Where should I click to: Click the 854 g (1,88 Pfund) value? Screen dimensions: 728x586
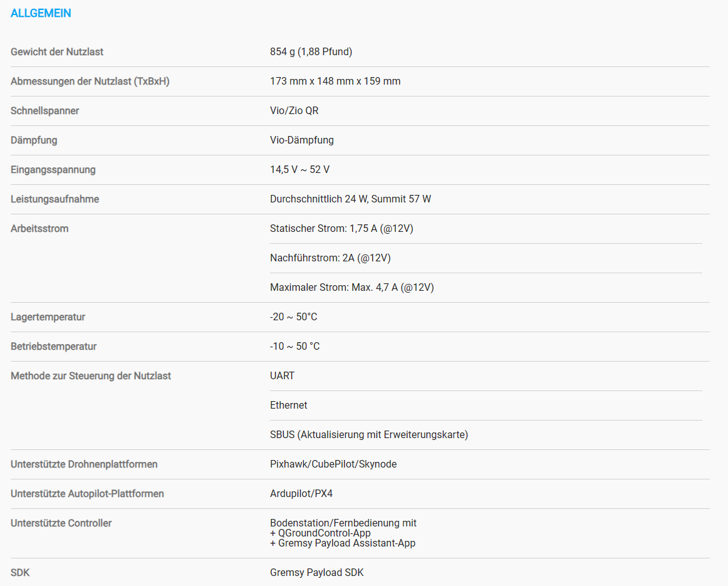tap(311, 52)
